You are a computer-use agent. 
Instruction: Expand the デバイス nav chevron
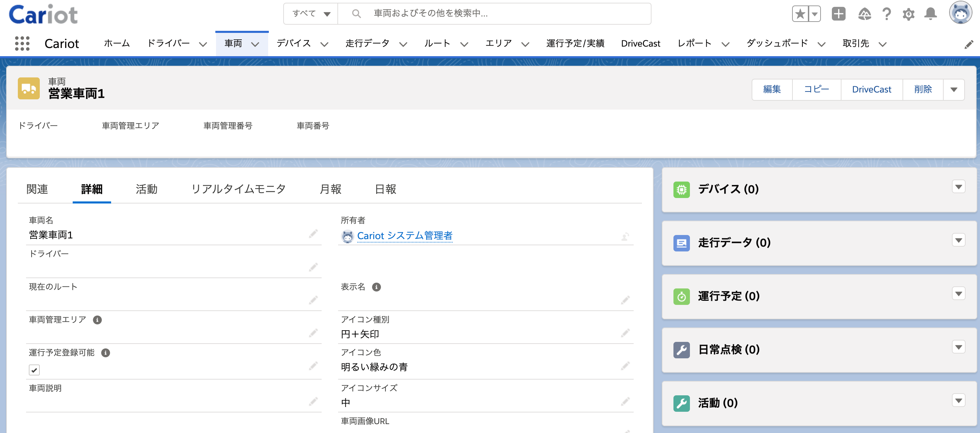(324, 45)
